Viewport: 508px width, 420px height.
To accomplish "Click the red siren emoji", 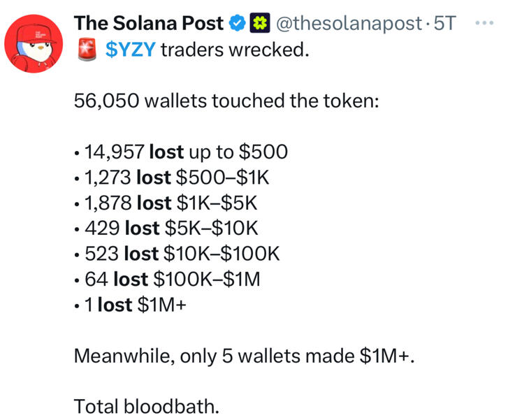I will tap(87, 50).
